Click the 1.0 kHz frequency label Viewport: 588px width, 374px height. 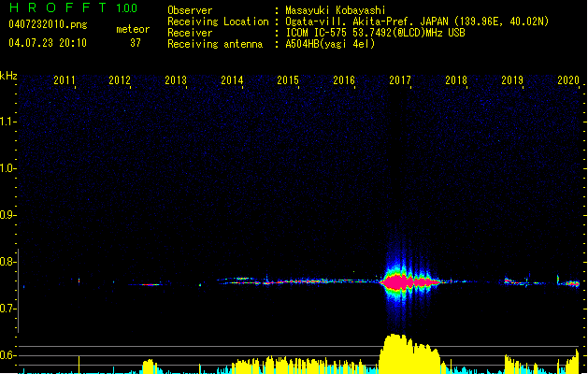tap(8, 168)
